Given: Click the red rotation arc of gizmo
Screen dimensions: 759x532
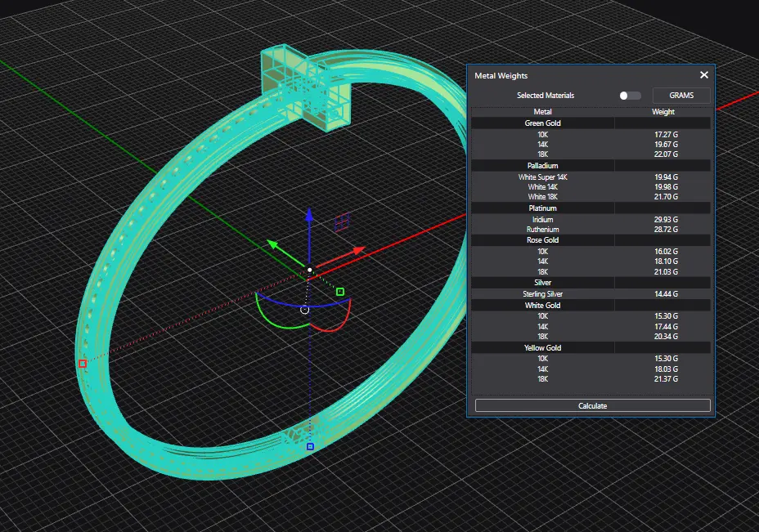Looking at the screenshot, I should [x=342, y=320].
